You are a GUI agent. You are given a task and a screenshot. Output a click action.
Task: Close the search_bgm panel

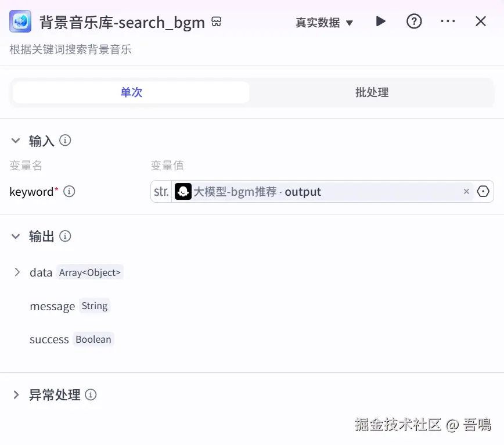coord(481,21)
